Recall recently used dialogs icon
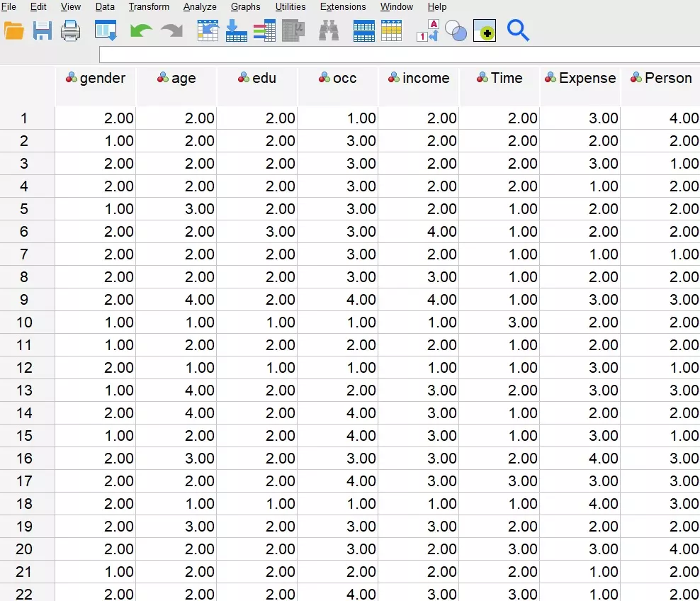 click(106, 30)
